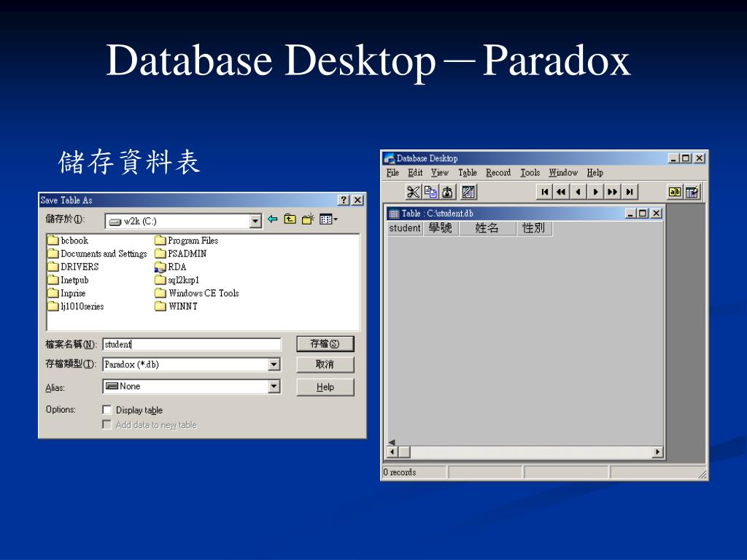Viewport: 747px width, 560px height.
Task: Click the back arrow in Save Table As
Action: coord(273,219)
